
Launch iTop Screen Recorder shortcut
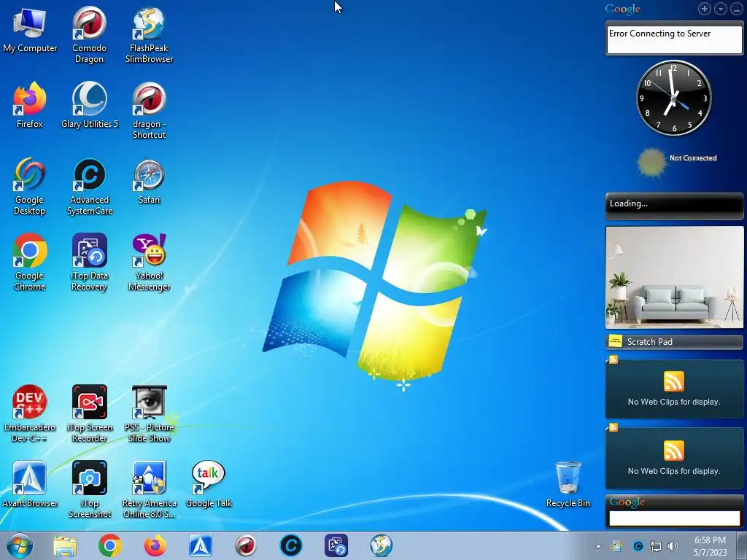coord(89,413)
